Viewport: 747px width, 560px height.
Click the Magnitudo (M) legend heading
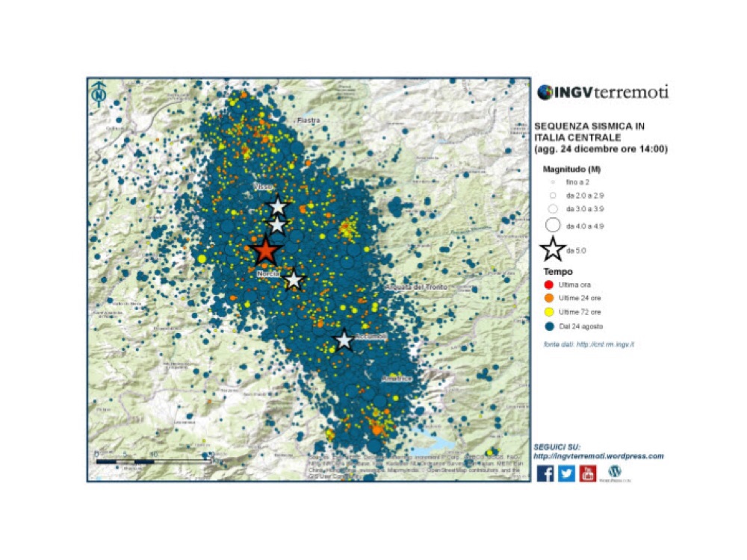point(571,169)
